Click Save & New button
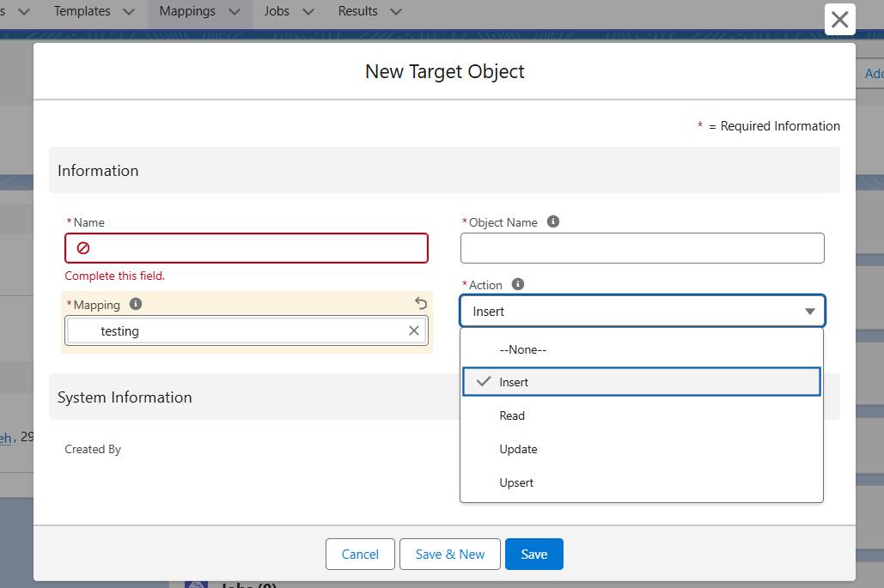The width and height of the screenshot is (884, 588). click(x=450, y=555)
